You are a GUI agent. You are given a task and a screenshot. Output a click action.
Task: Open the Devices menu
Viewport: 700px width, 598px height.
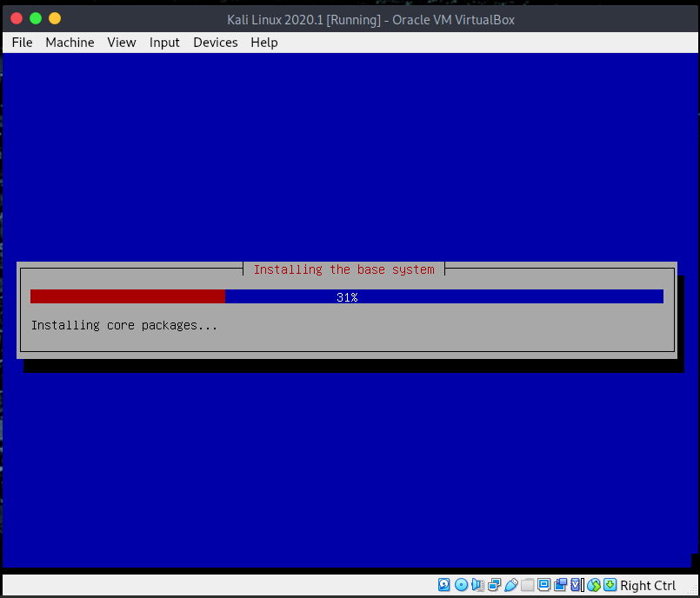tap(215, 43)
